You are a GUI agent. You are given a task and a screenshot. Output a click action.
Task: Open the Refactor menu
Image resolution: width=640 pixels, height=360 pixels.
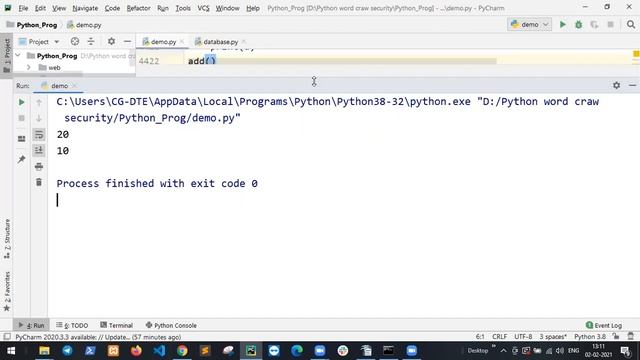pos(138,8)
